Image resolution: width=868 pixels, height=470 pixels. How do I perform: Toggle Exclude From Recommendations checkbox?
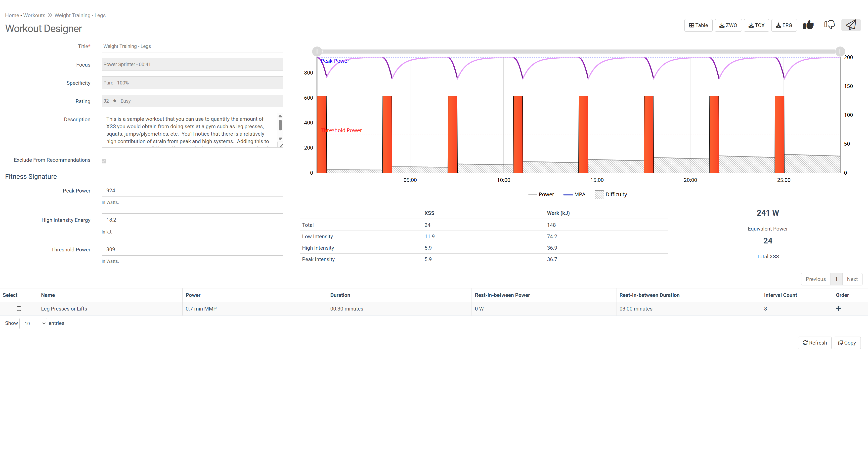104,161
